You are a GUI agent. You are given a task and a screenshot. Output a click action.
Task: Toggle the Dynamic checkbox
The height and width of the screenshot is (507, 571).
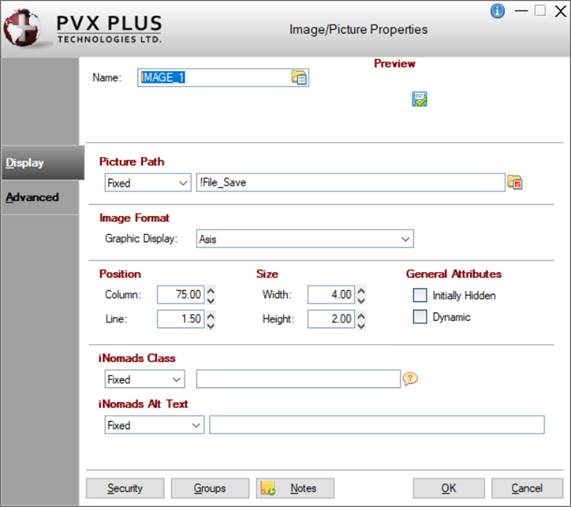click(x=420, y=317)
